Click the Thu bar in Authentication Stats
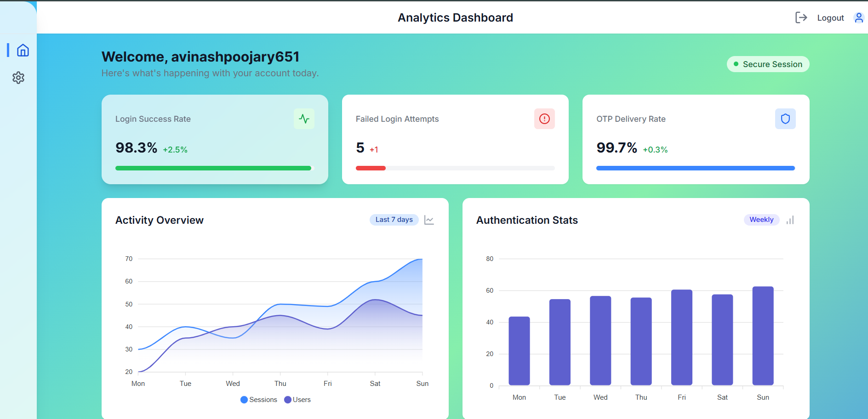This screenshot has height=419, width=868. click(x=641, y=341)
